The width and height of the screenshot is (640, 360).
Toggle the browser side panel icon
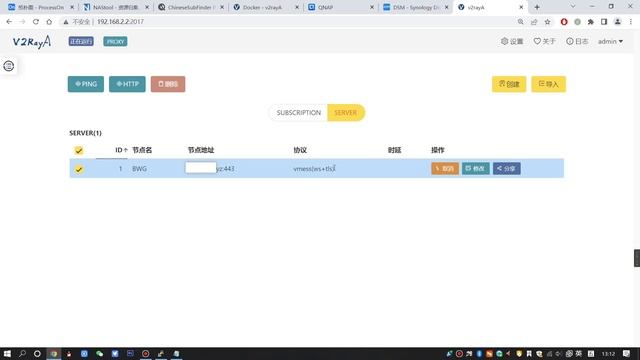pos(604,22)
